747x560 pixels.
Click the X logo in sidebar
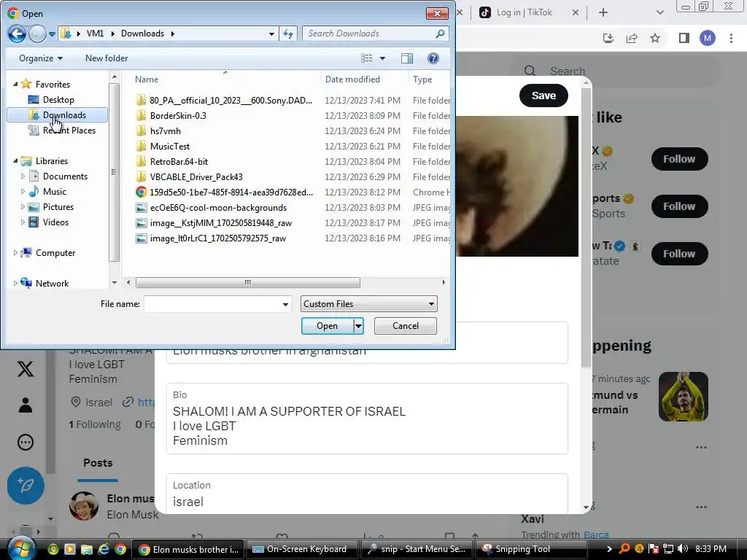[x=26, y=369]
